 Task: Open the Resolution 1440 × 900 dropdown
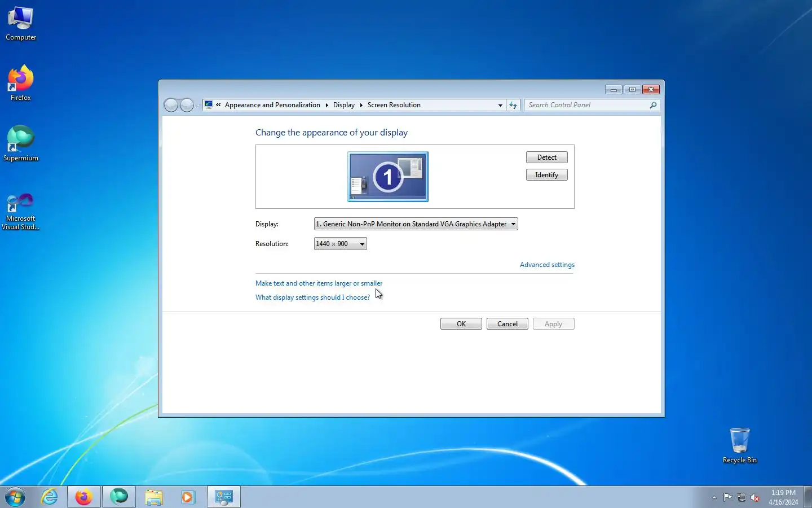341,244
